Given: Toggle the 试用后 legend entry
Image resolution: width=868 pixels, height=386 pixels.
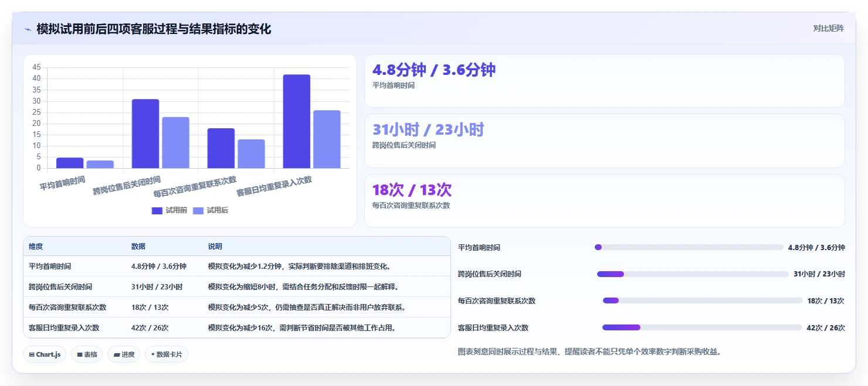Looking at the screenshot, I should (x=210, y=210).
